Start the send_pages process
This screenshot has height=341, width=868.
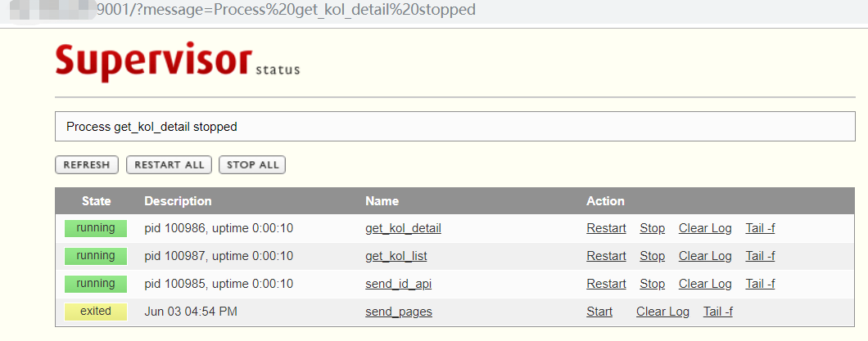click(x=599, y=312)
